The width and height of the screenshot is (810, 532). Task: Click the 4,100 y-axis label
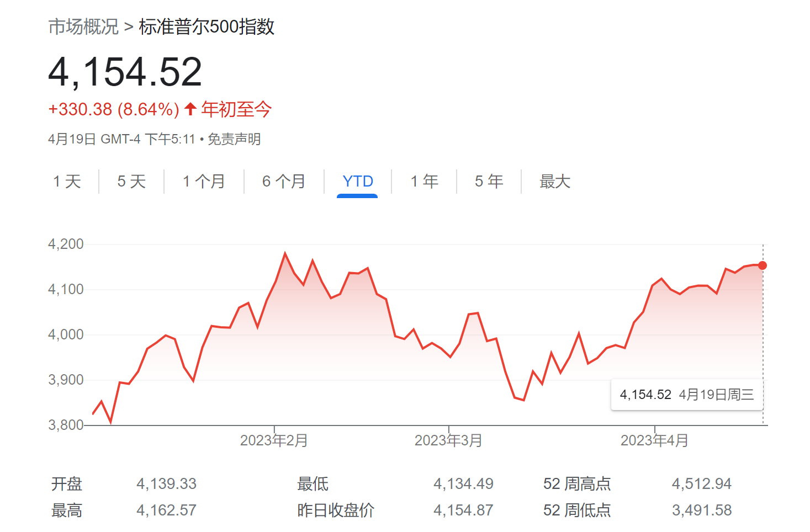[x=66, y=289]
